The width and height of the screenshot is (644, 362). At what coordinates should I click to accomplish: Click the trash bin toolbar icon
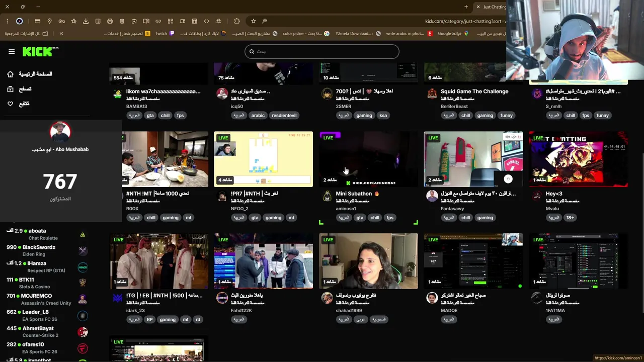pos(122,21)
